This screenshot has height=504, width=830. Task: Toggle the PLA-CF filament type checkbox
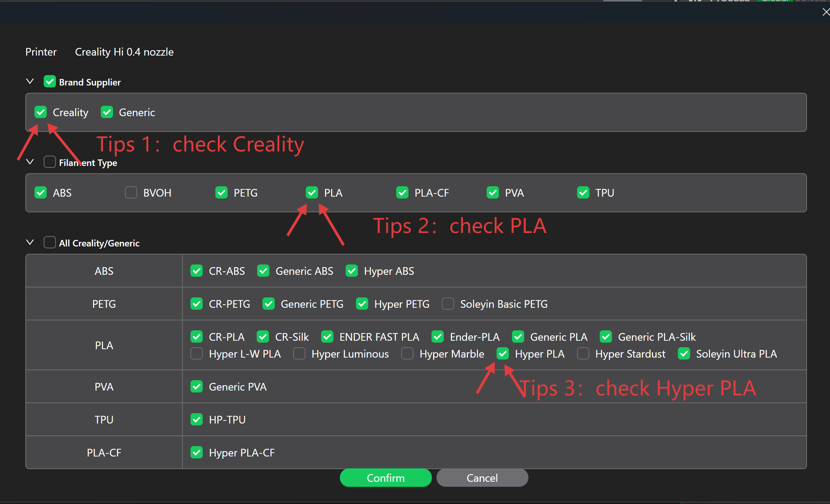point(402,193)
